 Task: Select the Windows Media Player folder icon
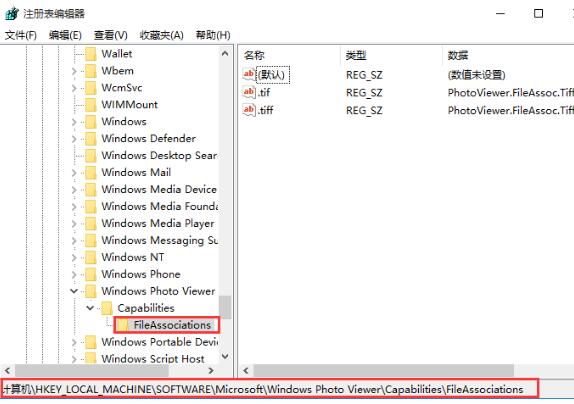[x=90, y=224]
